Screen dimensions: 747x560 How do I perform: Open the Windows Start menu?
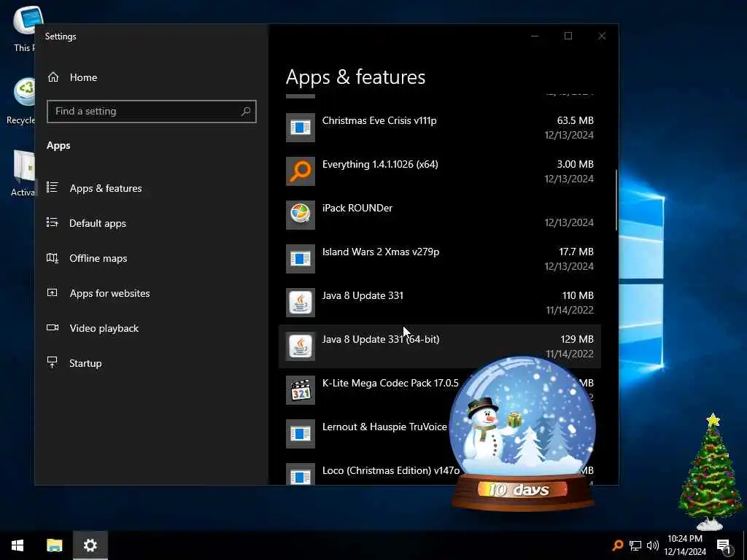(x=18, y=545)
